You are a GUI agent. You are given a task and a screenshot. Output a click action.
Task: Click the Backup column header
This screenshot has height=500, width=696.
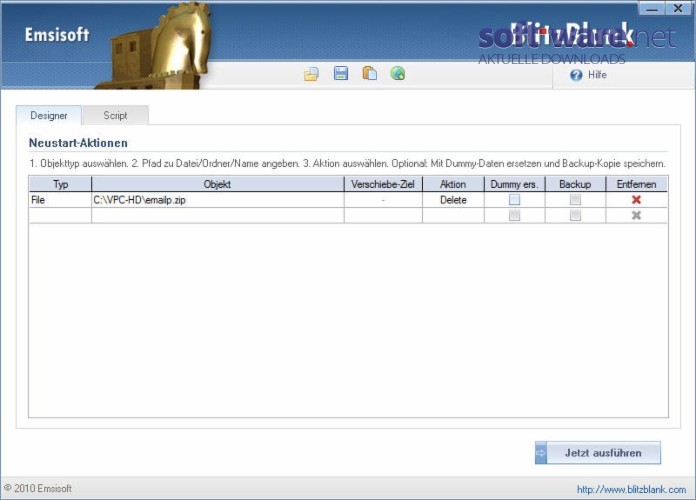pos(575,184)
